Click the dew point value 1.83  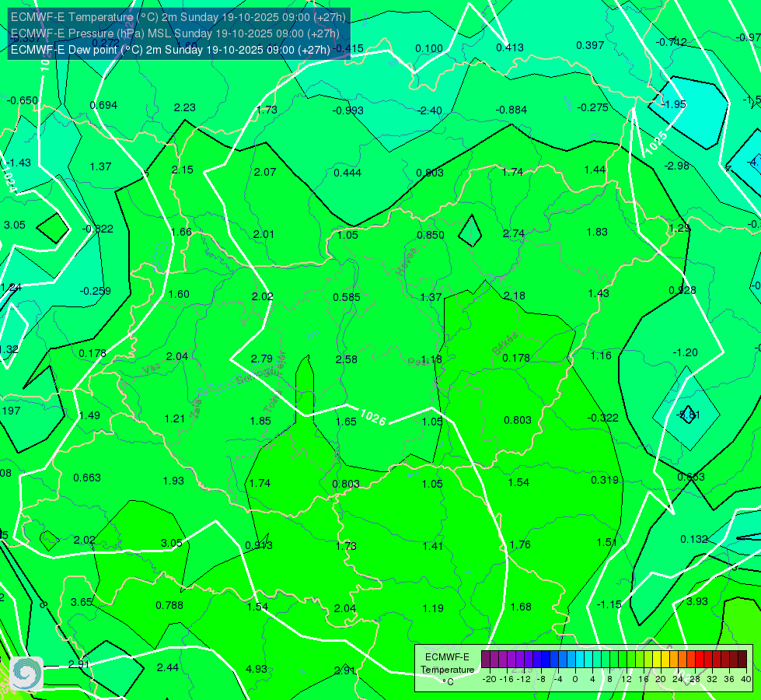pos(597,232)
